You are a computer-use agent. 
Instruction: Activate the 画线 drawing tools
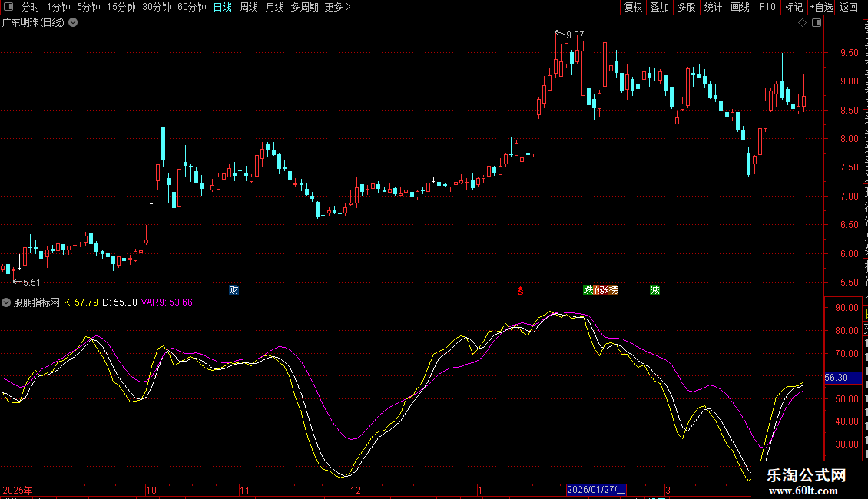click(x=740, y=7)
